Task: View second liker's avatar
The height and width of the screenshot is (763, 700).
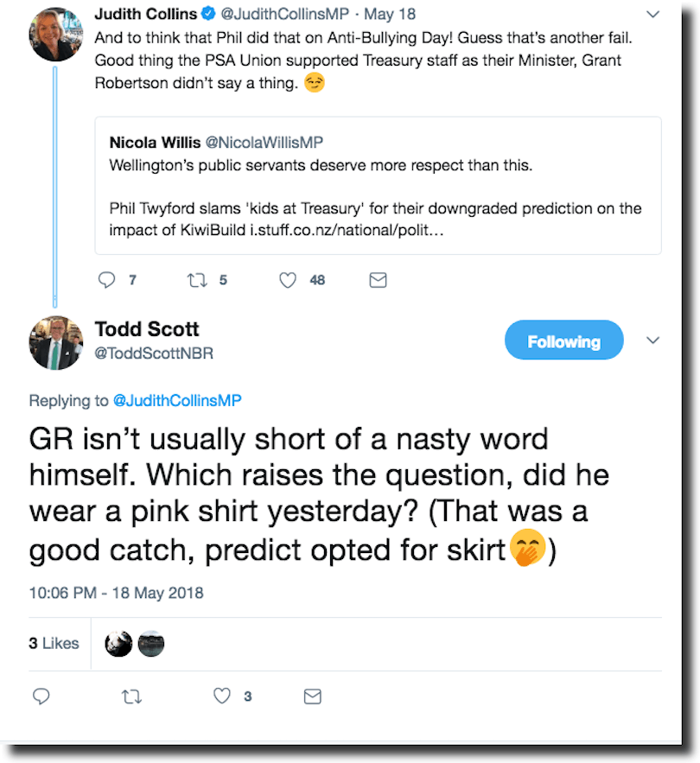Action: click(x=150, y=644)
